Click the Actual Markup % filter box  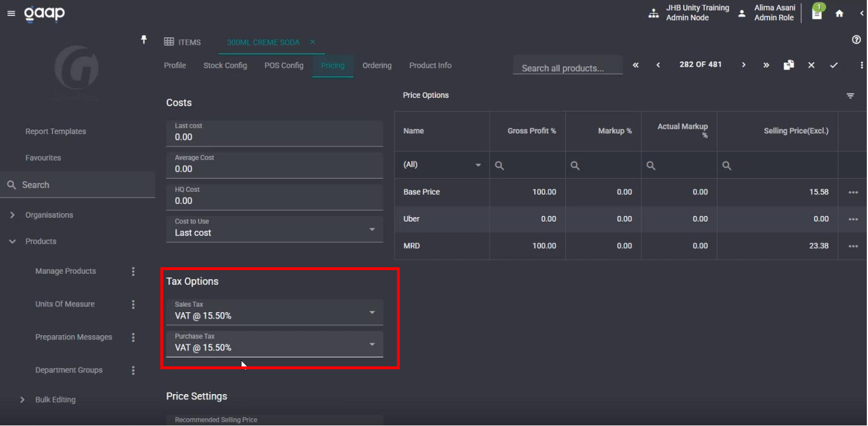(679, 166)
